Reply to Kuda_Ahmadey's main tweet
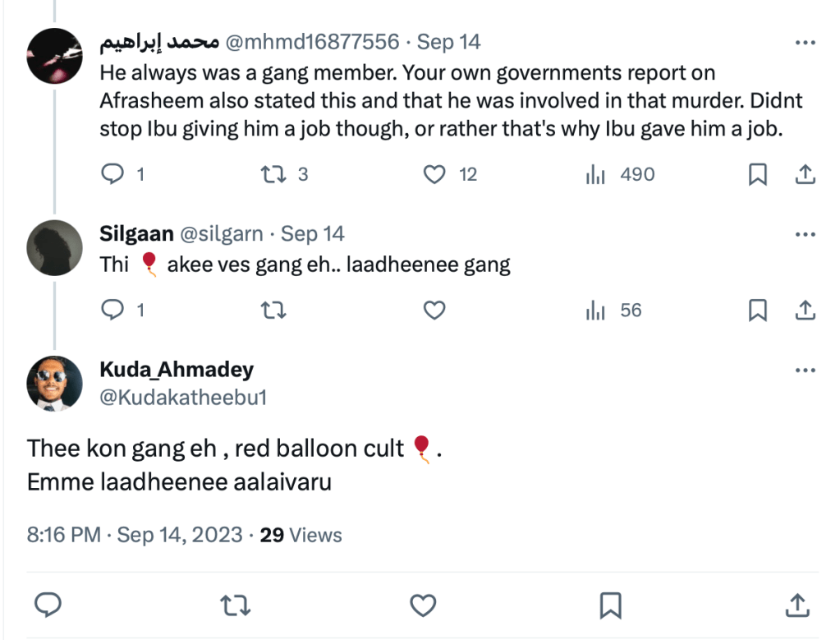The height and width of the screenshot is (640, 840). tap(49, 606)
